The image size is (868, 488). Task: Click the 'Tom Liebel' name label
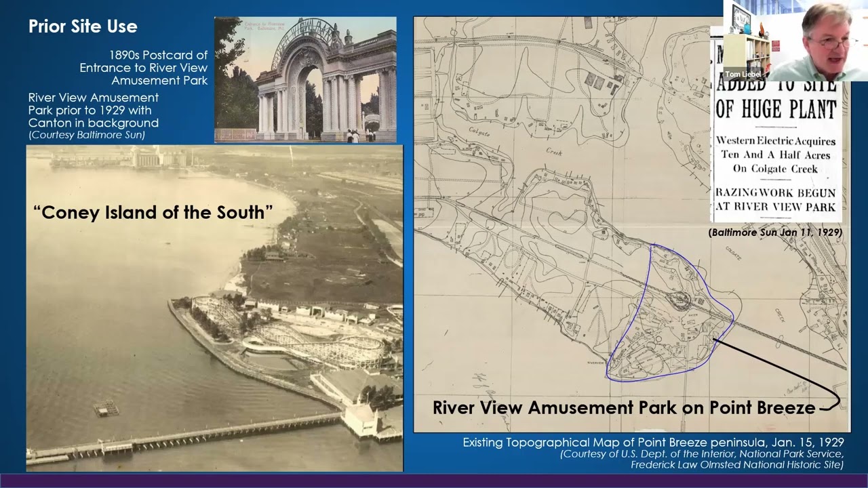tap(743, 74)
